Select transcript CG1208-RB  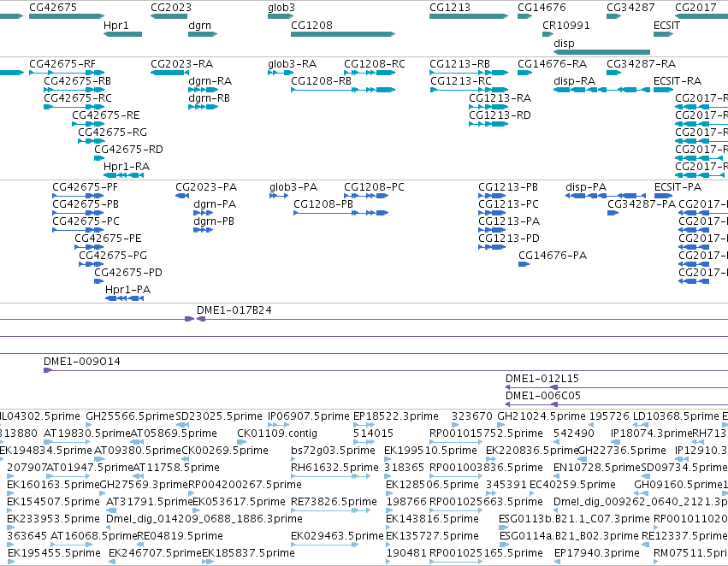(x=343, y=90)
